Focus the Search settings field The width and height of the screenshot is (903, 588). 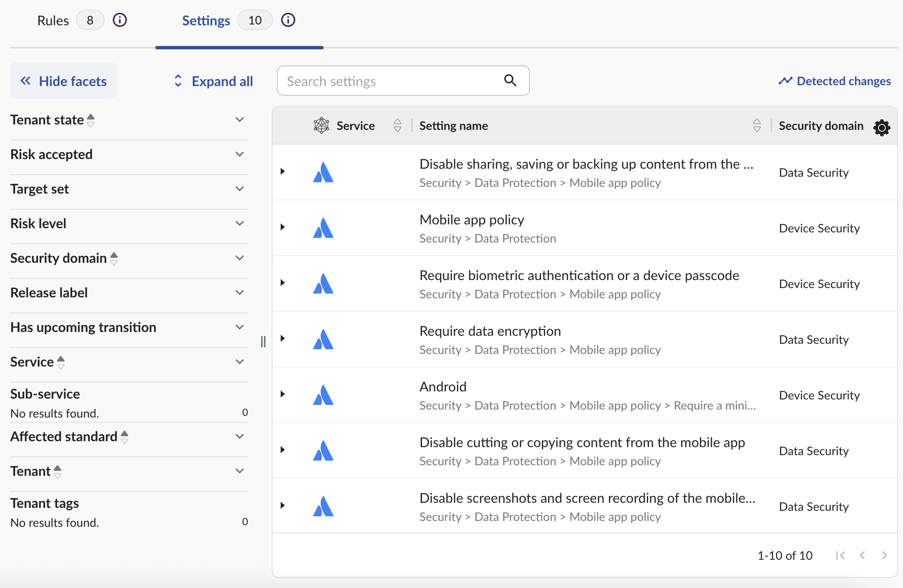[390, 81]
